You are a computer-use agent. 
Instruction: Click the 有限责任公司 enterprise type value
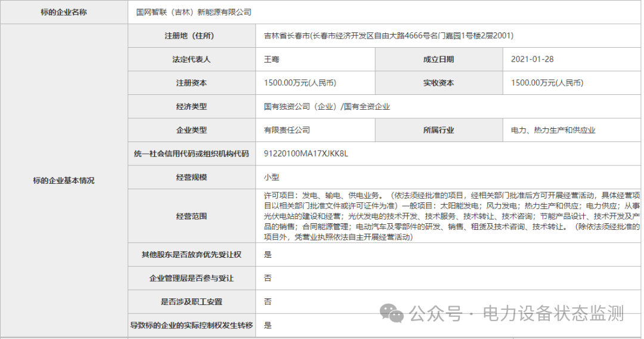pyautogui.click(x=287, y=130)
